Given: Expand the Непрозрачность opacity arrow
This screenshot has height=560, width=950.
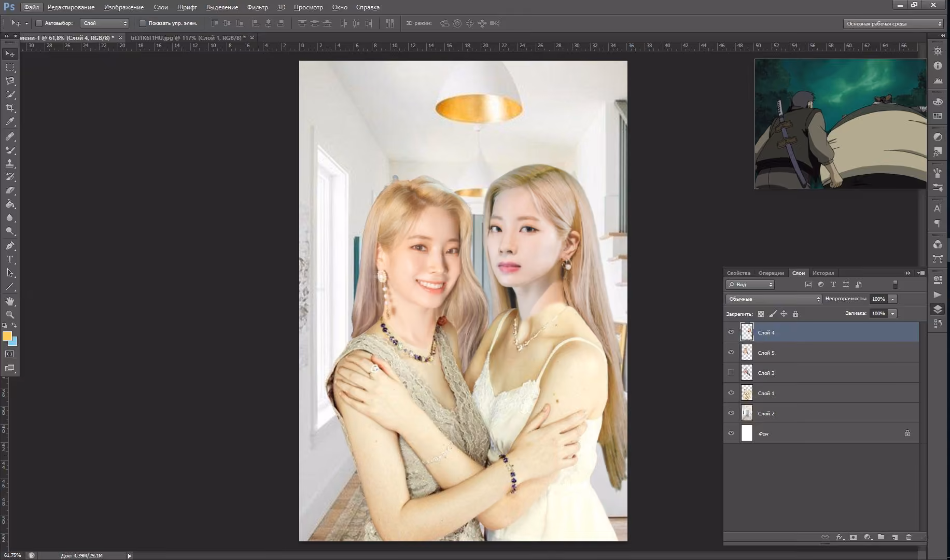Looking at the screenshot, I should [x=892, y=299].
